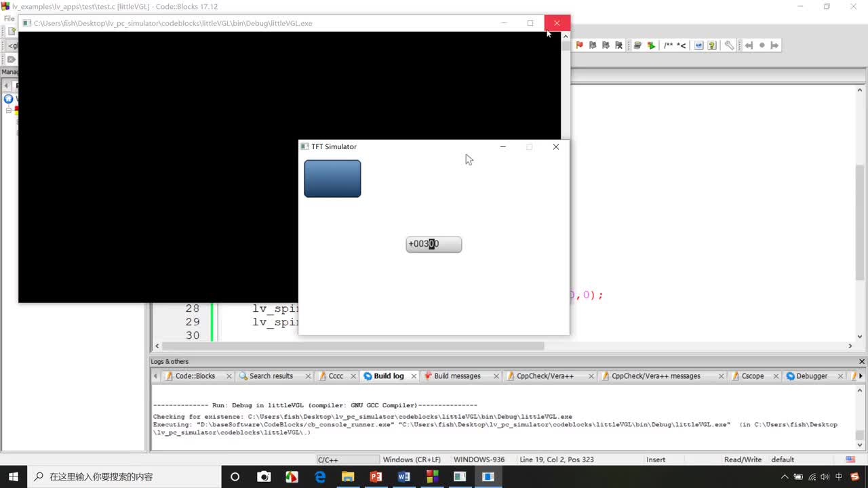Open Cortana circle icon on taskbar
Image resolution: width=868 pixels, height=488 pixels.
[235, 476]
